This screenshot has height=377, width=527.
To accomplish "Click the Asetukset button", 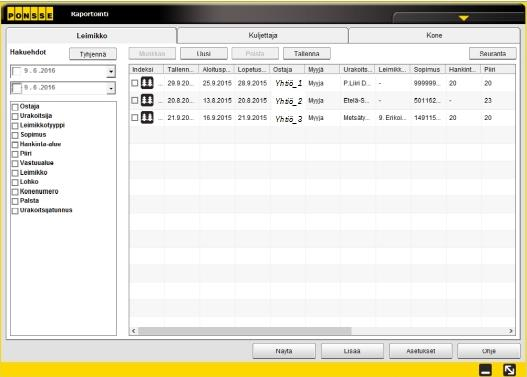I will (x=421, y=351).
